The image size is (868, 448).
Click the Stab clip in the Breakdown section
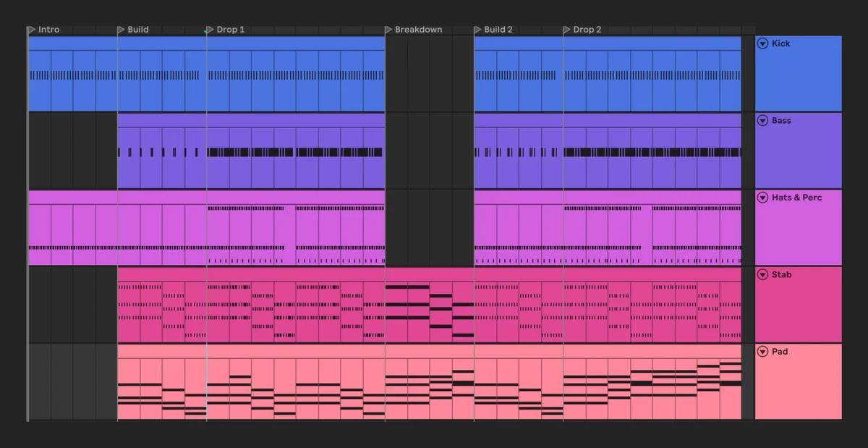(430, 305)
